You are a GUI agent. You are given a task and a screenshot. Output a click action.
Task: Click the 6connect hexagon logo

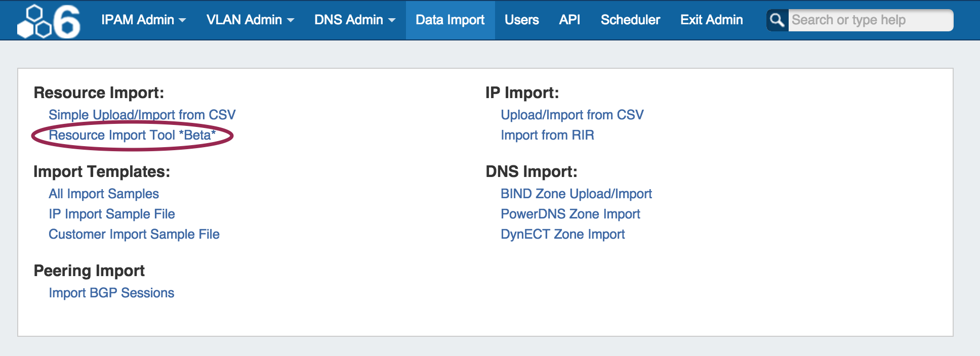tap(49, 21)
